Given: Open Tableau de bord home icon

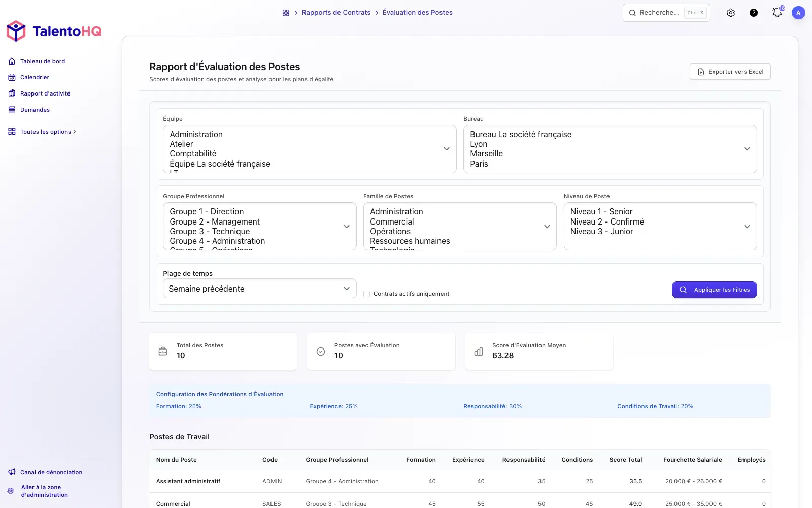Looking at the screenshot, I should point(12,61).
